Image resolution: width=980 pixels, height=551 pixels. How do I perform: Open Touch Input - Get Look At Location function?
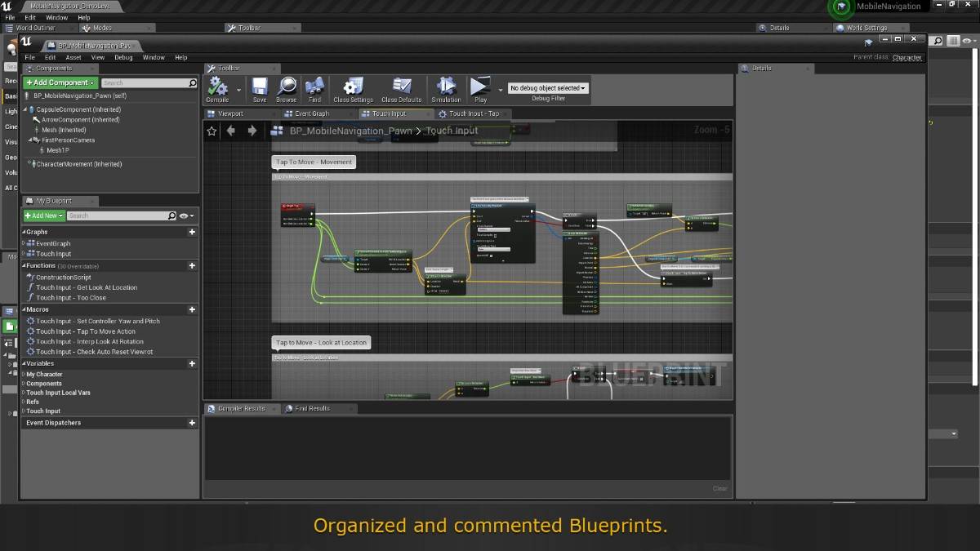coord(87,287)
